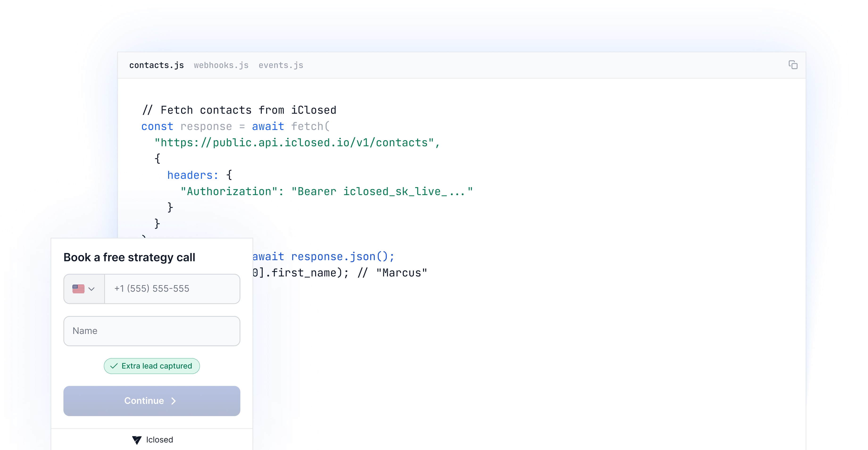Switch to the webhooks.js tab
Image resolution: width=868 pixels, height=450 pixels.
click(x=221, y=65)
